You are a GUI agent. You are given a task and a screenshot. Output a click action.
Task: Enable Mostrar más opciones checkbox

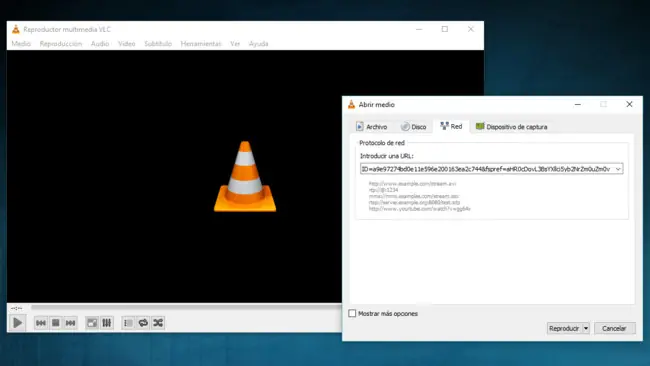352,313
